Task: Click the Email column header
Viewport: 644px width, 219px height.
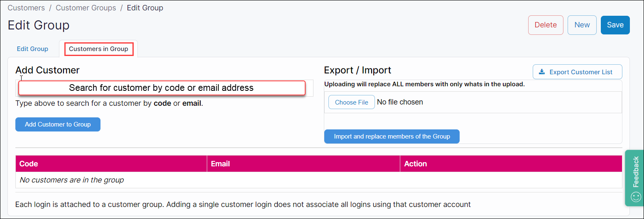Action: (220, 164)
